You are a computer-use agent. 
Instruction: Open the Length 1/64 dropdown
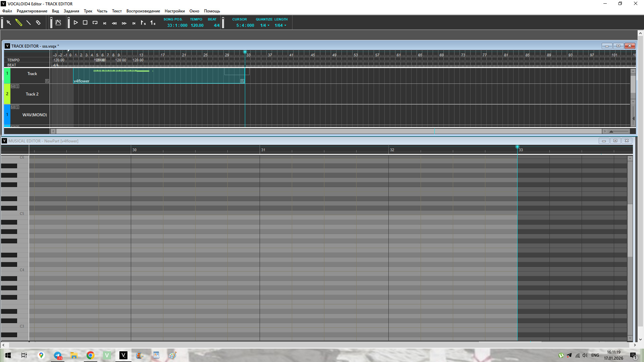point(280,25)
